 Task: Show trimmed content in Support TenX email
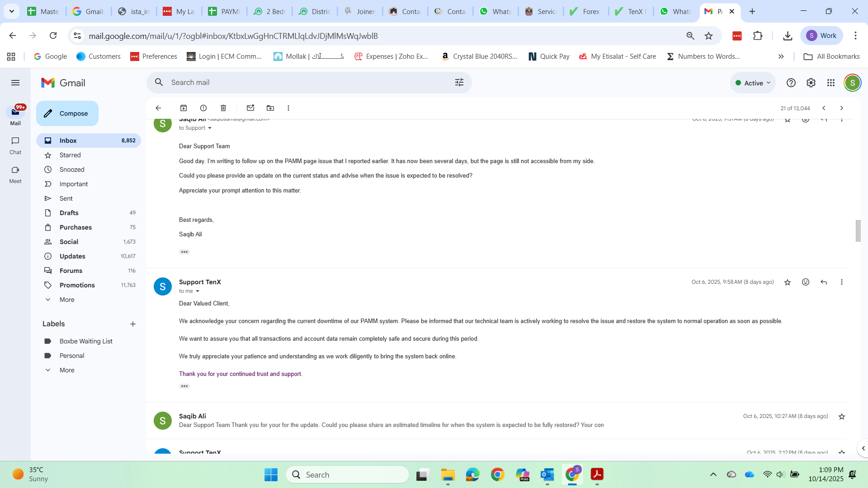184,386
